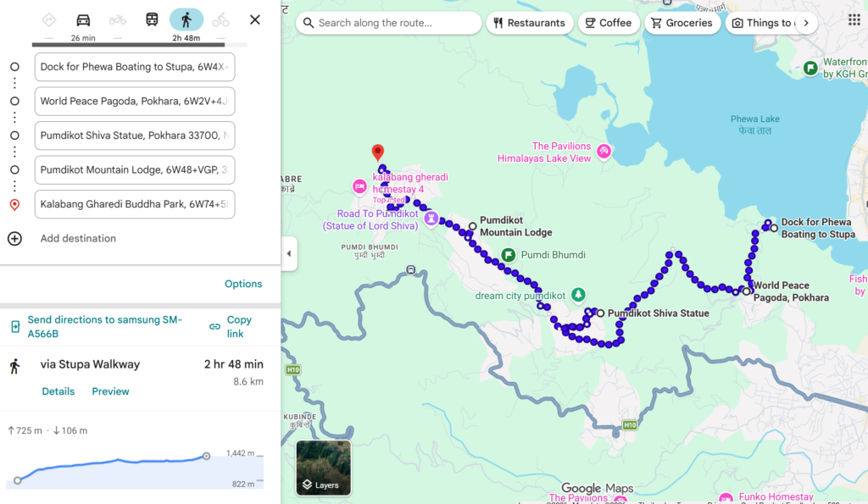Viewport: 868px width, 504px height.
Task: Click the walking figure route icon
Action: pos(15,366)
